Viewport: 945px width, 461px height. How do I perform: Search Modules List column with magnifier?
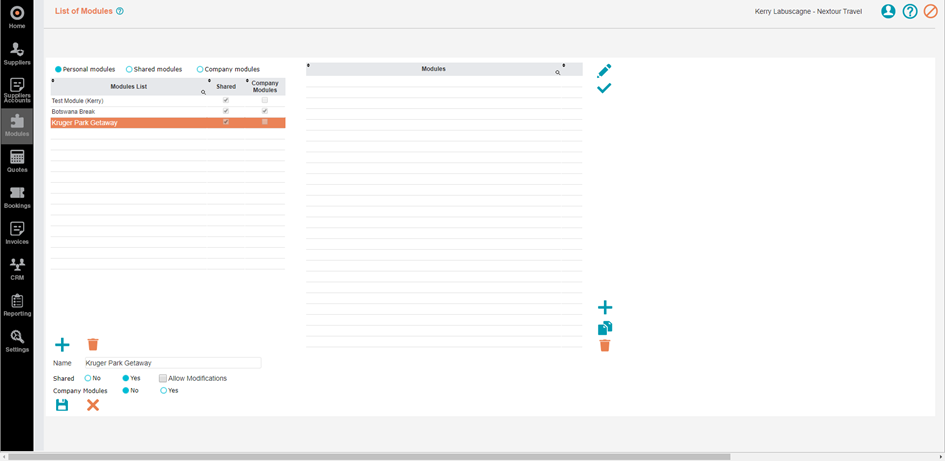(x=203, y=93)
